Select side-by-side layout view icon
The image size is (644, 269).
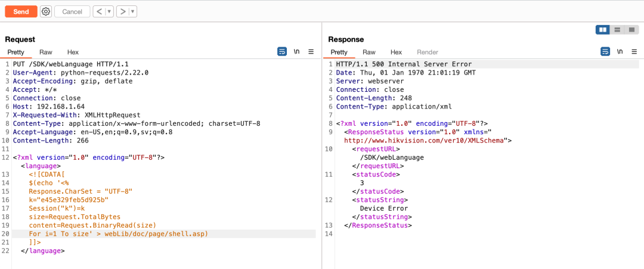pyautogui.click(x=603, y=30)
